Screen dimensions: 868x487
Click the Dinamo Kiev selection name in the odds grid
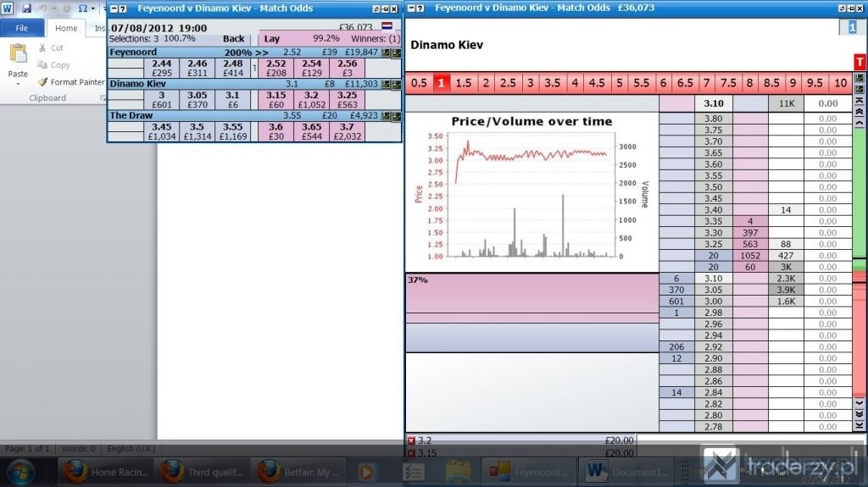[137, 84]
